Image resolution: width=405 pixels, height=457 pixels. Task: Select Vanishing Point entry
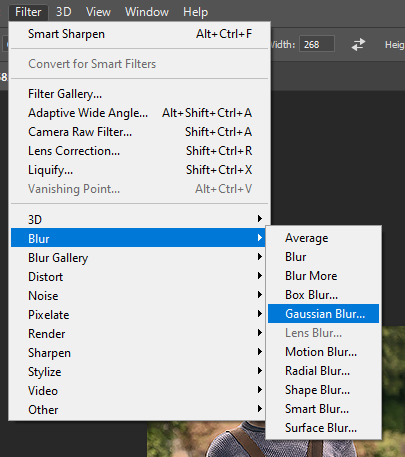tap(139, 189)
